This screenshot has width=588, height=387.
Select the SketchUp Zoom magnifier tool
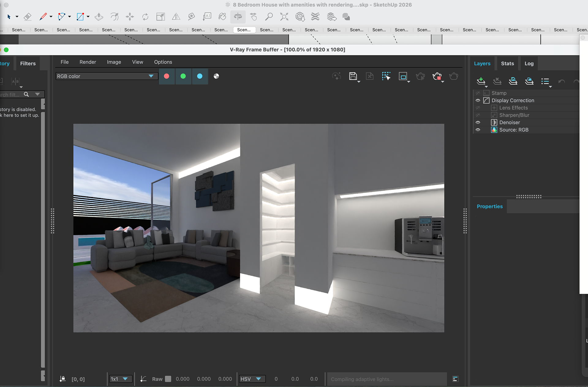point(269,17)
